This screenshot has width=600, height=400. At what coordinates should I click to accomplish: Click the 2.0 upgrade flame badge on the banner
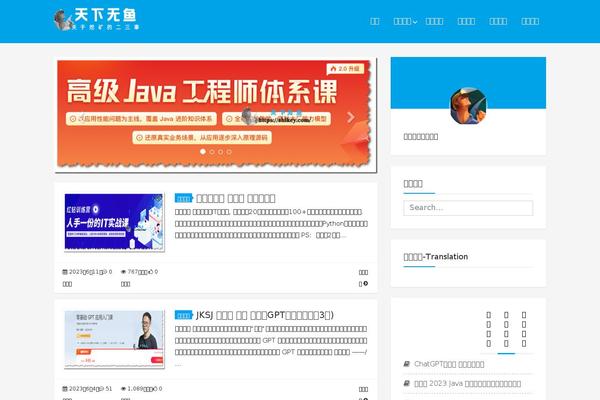[345, 69]
